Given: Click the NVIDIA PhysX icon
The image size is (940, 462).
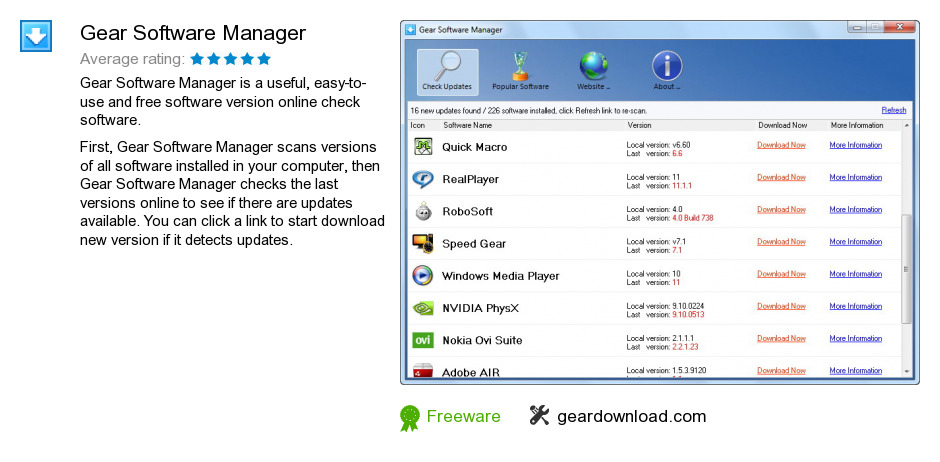Looking at the screenshot, I should 423,308.
